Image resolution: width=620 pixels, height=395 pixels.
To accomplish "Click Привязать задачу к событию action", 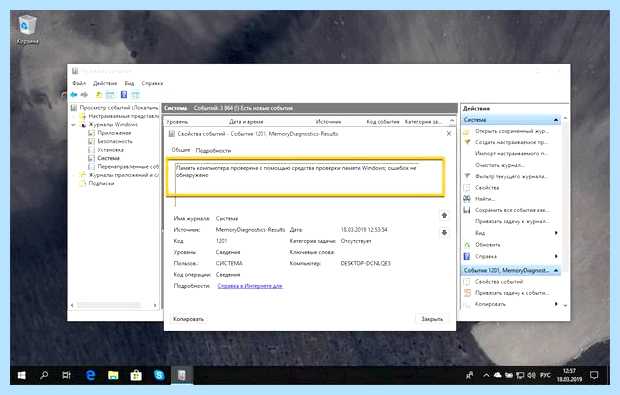I will coord(512,293).
